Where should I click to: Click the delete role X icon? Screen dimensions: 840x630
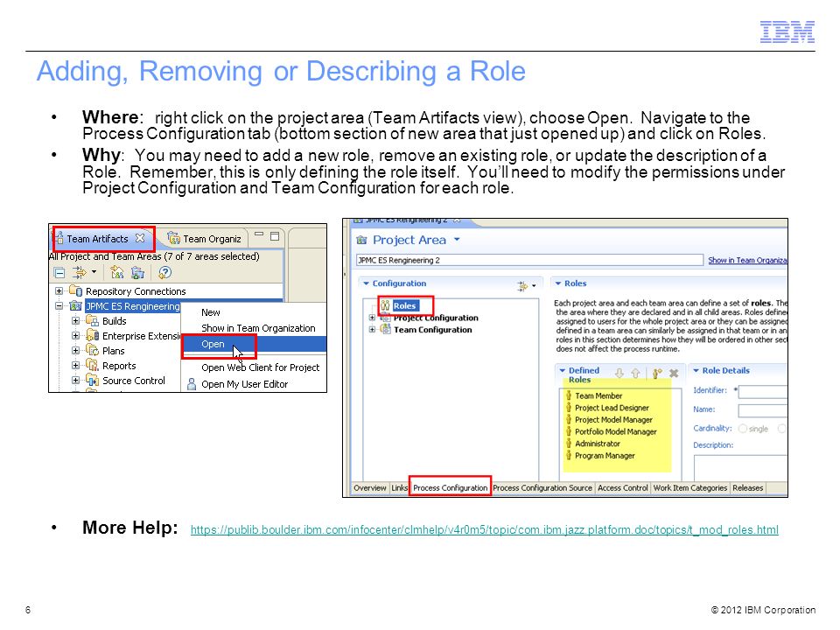coord(674,374)
